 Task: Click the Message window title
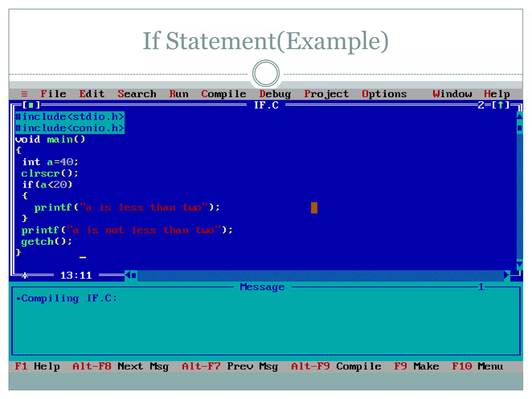click(262, 287)
